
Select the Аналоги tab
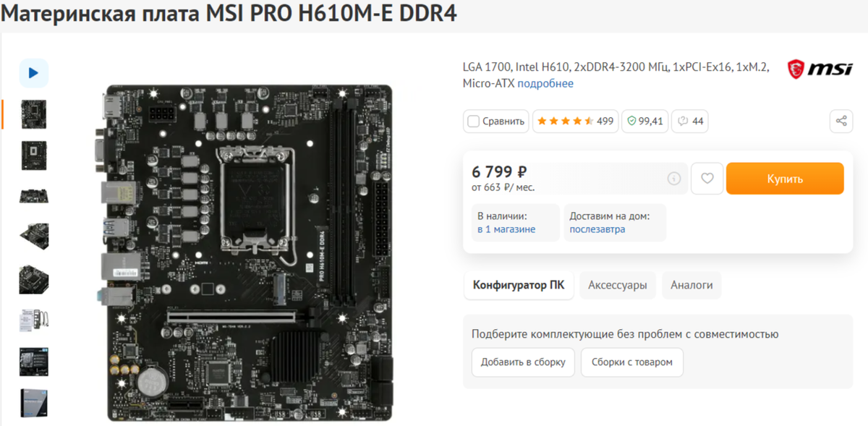pos(692,285)
